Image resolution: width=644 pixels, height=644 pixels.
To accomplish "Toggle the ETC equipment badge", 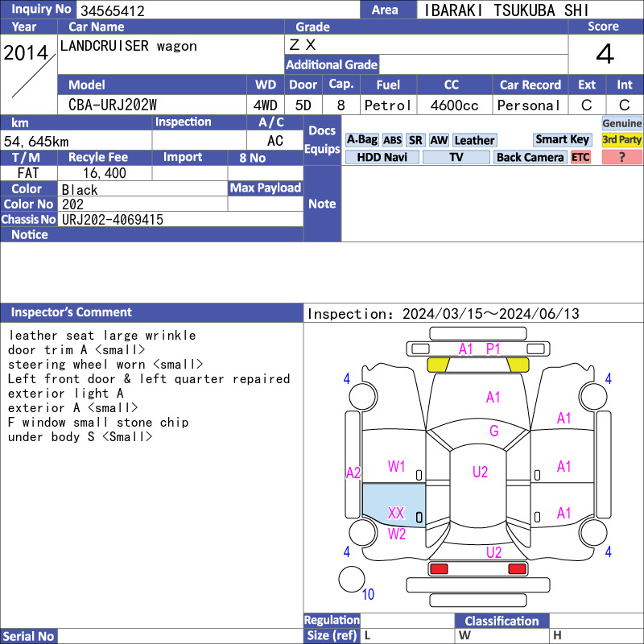I will click(x=580, y=158).
